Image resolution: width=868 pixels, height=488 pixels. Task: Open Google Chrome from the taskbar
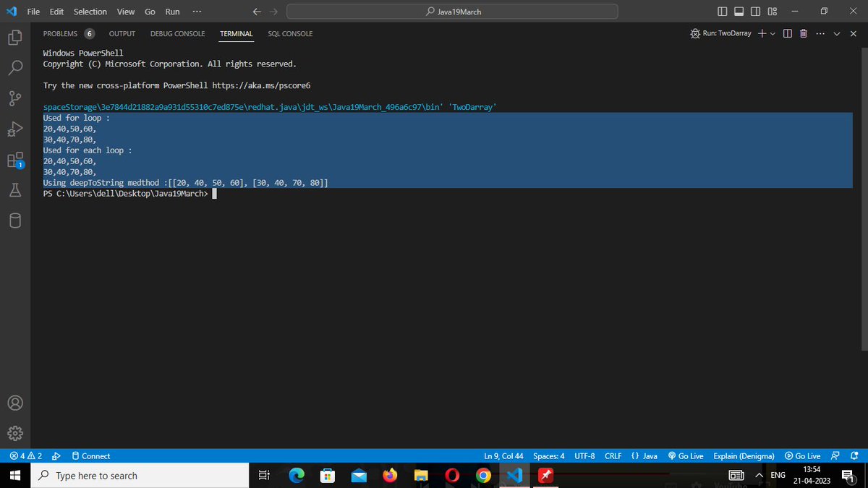484,476
